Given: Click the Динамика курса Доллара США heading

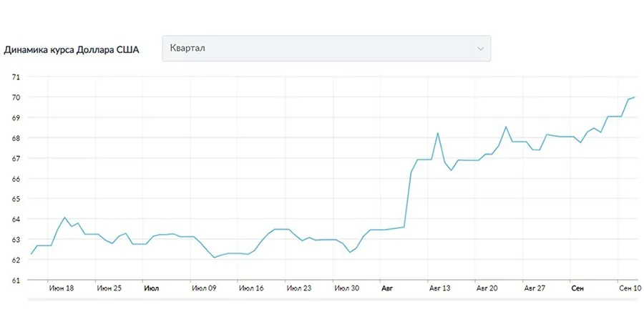Looking at the screenshot, I should tap(72, 50).
